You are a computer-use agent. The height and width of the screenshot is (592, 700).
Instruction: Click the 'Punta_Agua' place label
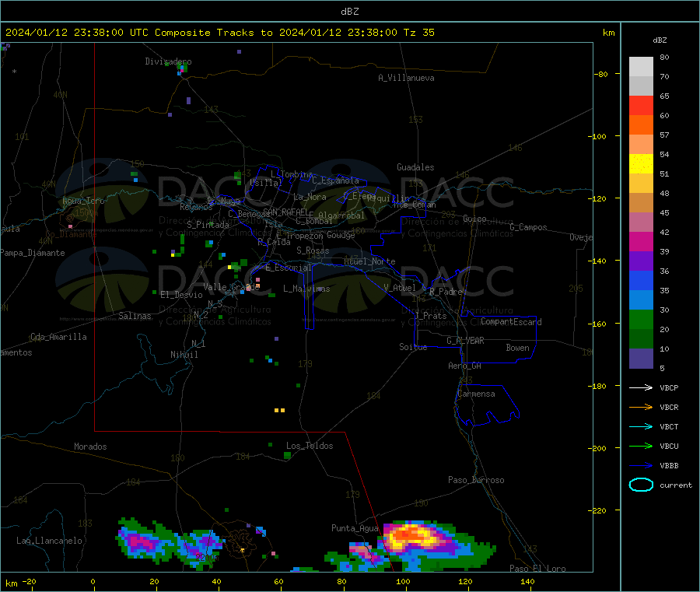[x=355, y=528]
